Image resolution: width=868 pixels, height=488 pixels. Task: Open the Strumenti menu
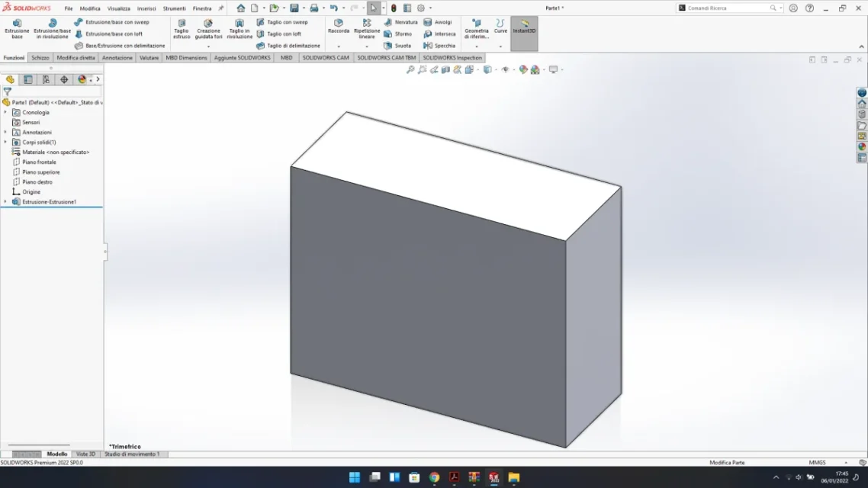pos(174,8)
